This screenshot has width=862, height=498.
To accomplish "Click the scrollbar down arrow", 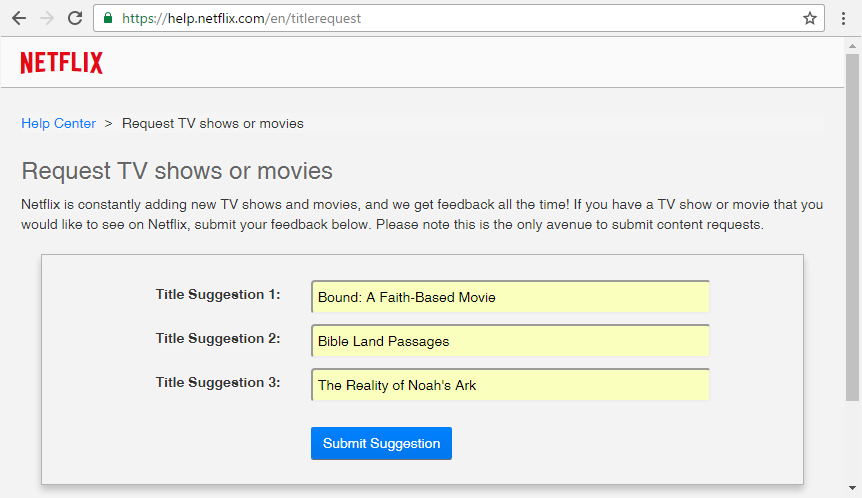I will tap(853, 488).
